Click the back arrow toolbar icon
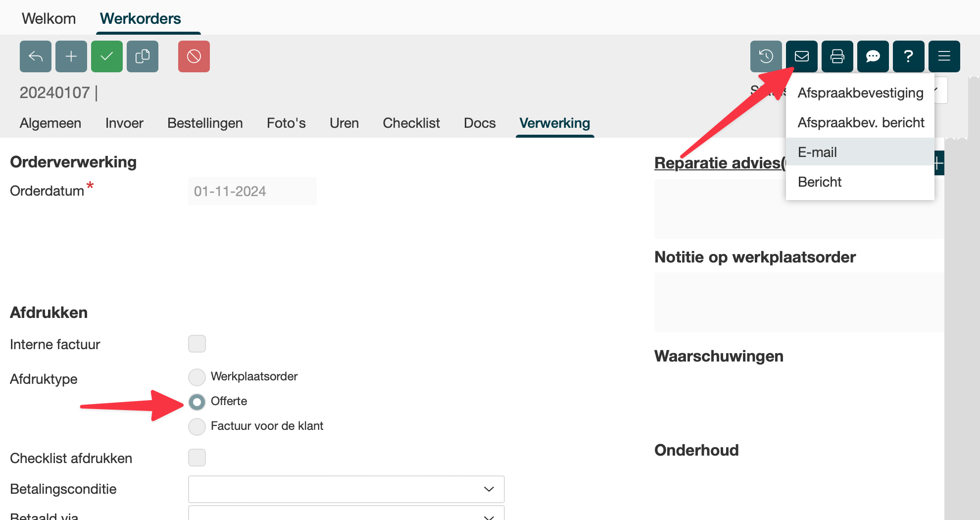The width and height of the screenshot is (980, 520). (36, 56)
